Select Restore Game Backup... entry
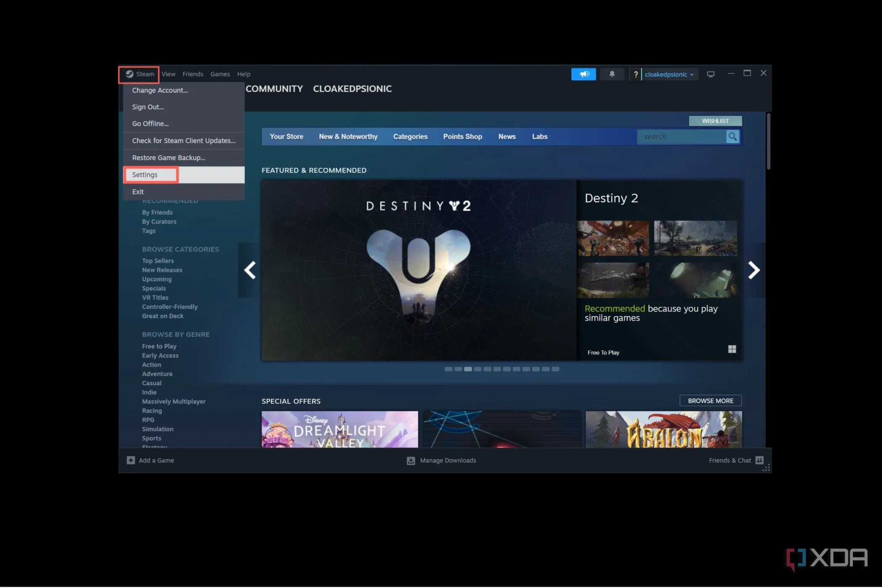This screenshot has height=588, width=882. [x=184, y=158]
